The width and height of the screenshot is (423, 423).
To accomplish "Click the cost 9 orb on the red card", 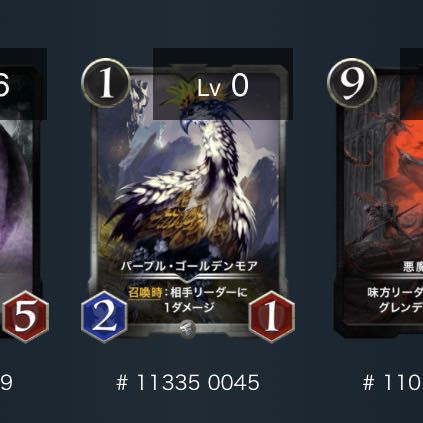I will 352,83.
